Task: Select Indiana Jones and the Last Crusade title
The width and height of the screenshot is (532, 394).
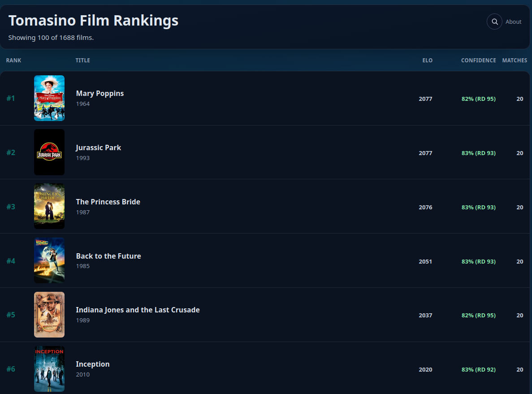Action: (x=138, y=310)
